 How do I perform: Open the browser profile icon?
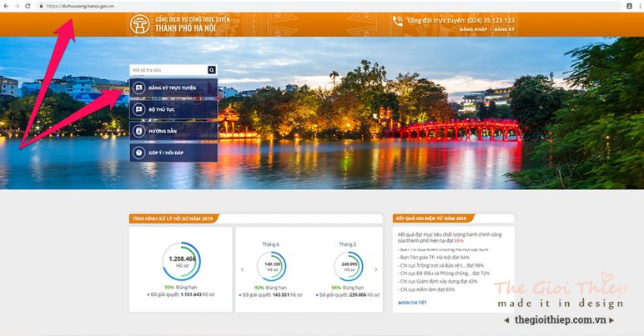click(629, 6)
